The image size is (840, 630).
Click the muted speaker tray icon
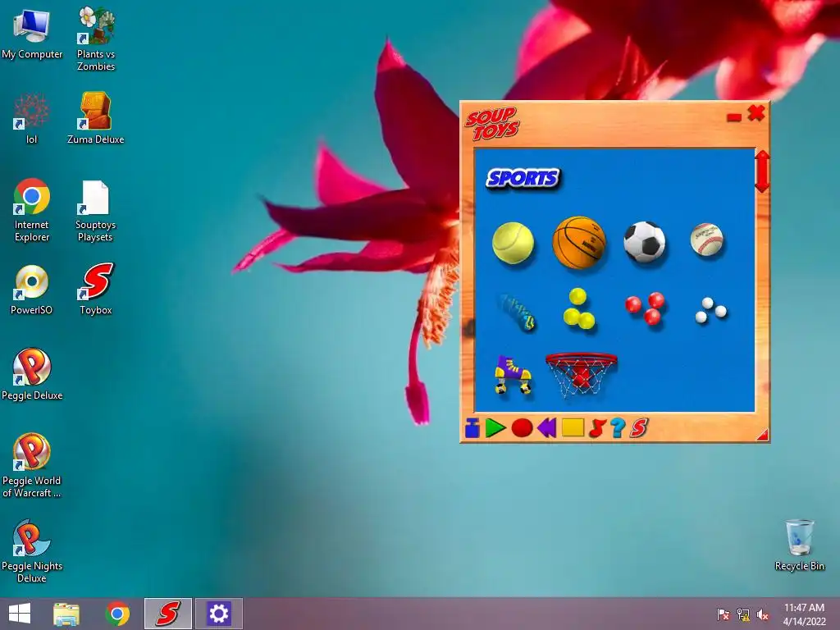[x=762, y=614]
